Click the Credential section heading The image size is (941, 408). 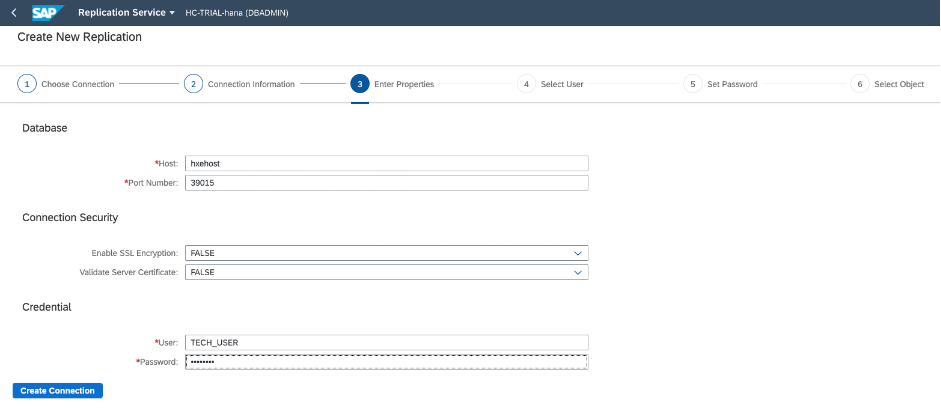[47, 307]
